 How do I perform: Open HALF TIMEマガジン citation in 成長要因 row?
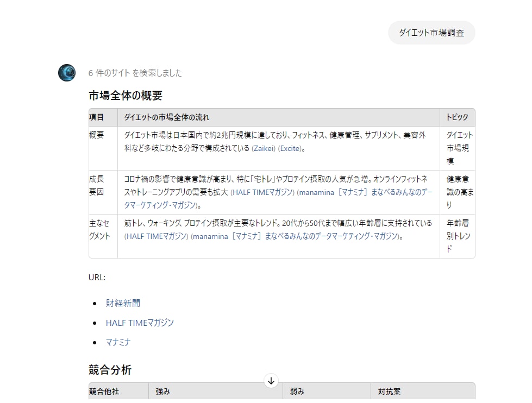click(x=262, y=192)
